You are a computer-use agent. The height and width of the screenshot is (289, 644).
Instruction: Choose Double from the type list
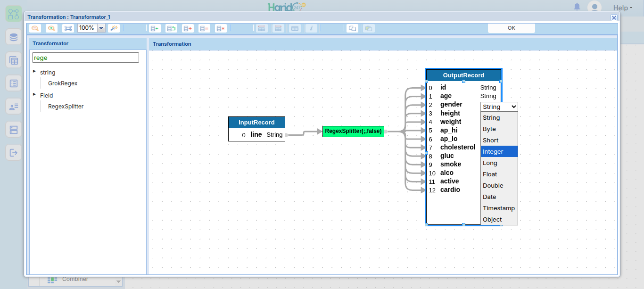tap(499, 185)
